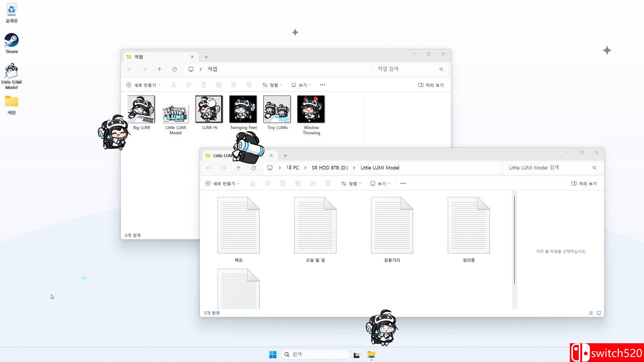Expand 새로 만들기 dropdown in 작업 window
The height and width of the screenshot is (362, 644).
pyautogui.click(x=143, y=85)
